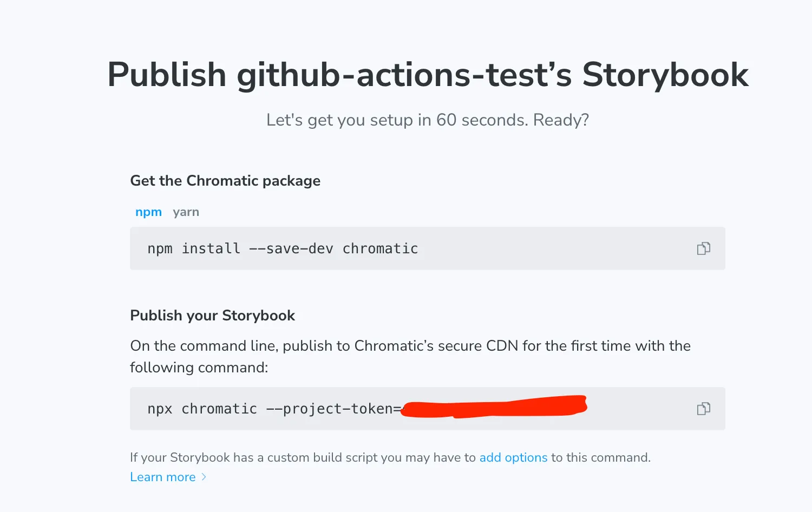Click the custom build script sentence
Viewport: 812px width, 512px height.
pos(303,458)
